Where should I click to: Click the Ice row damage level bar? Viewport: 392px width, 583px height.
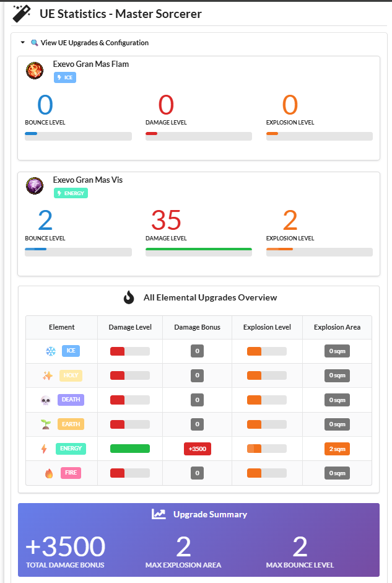point(130,351)
